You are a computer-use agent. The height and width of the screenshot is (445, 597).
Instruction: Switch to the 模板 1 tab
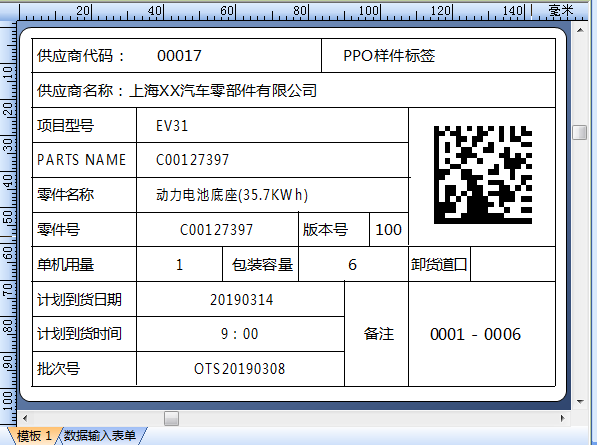pos(34,435)
